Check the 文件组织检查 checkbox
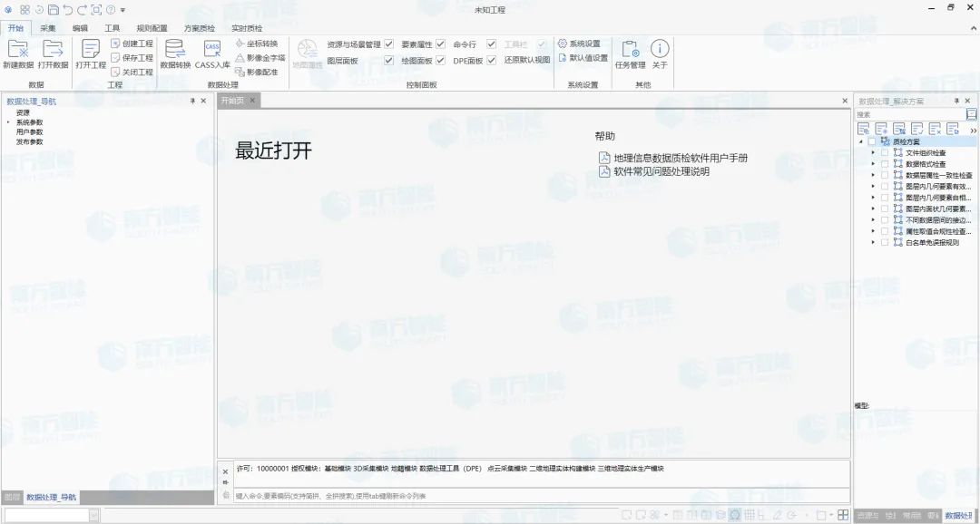The image size is (980, 524). [x=885, y=153]
